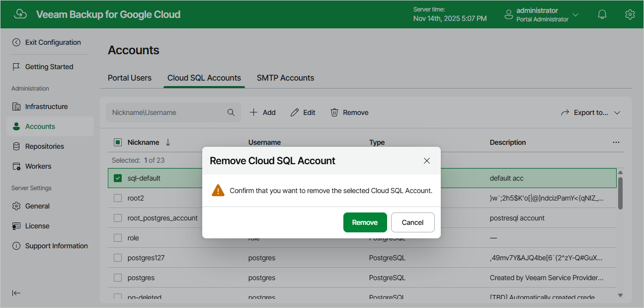Open the notifications bell
The height and width of the screenshot is (308, 644).
click(602, 14)
